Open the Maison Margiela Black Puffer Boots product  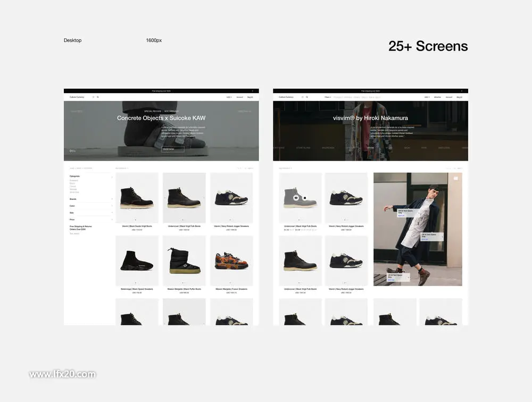coord(184,261)
